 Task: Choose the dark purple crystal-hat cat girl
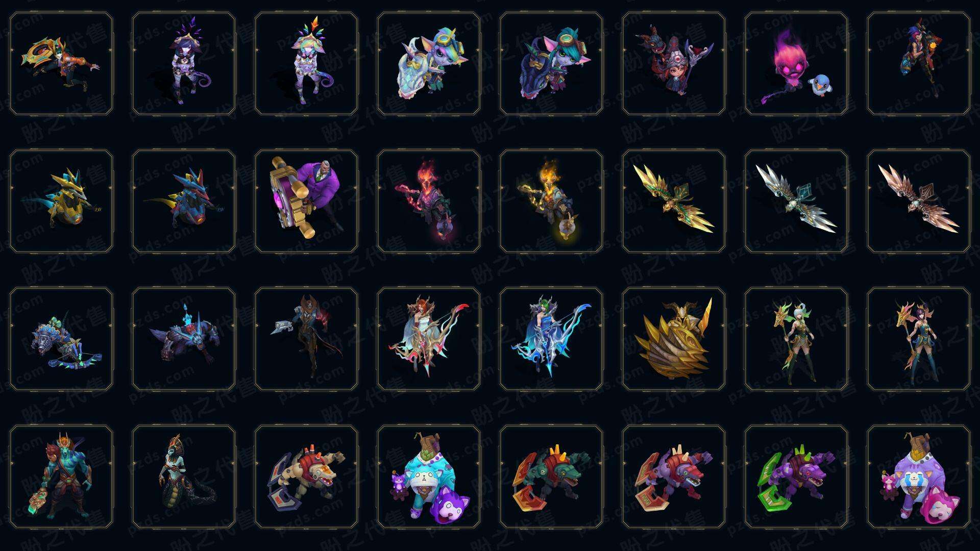pyautogui.click(x=184, y=63)
